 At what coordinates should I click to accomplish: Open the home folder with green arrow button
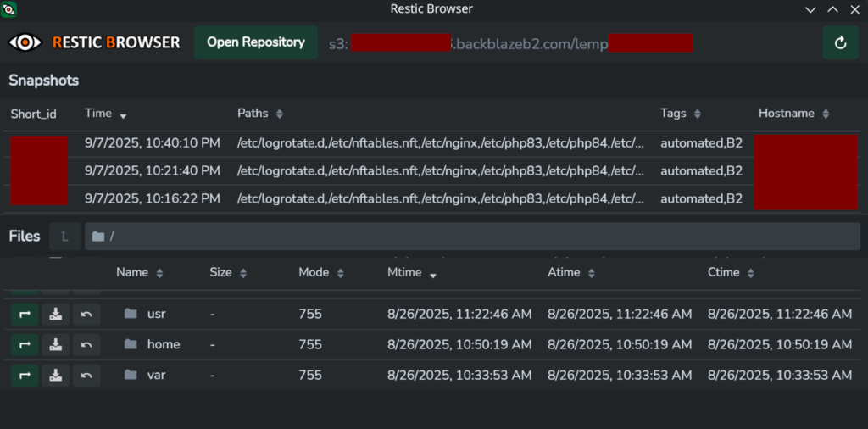point(25,345)
